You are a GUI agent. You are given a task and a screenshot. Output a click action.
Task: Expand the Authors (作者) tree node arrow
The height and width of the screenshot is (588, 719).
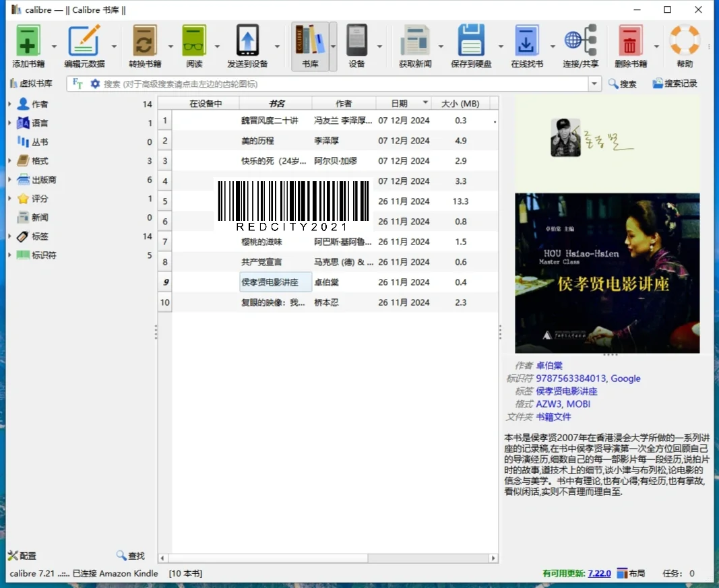click(x=9, y=104)
